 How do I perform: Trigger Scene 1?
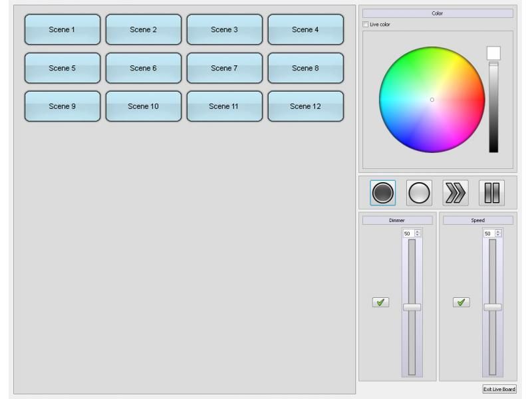63,29
